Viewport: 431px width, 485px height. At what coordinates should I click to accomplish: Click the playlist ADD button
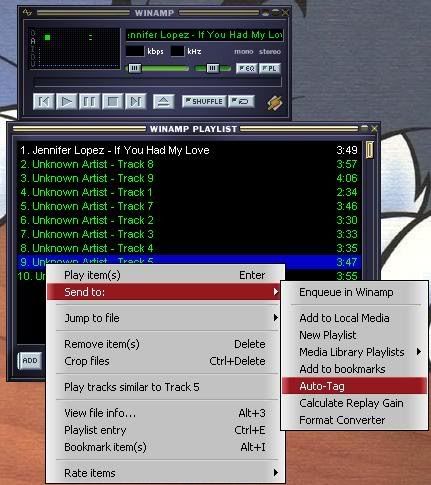[30, 361]
